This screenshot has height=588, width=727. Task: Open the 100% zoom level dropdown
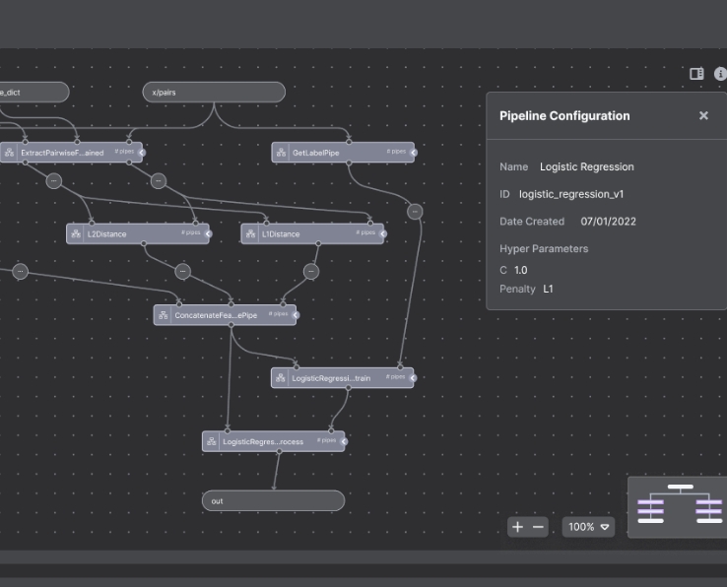(x=588, y=527)
